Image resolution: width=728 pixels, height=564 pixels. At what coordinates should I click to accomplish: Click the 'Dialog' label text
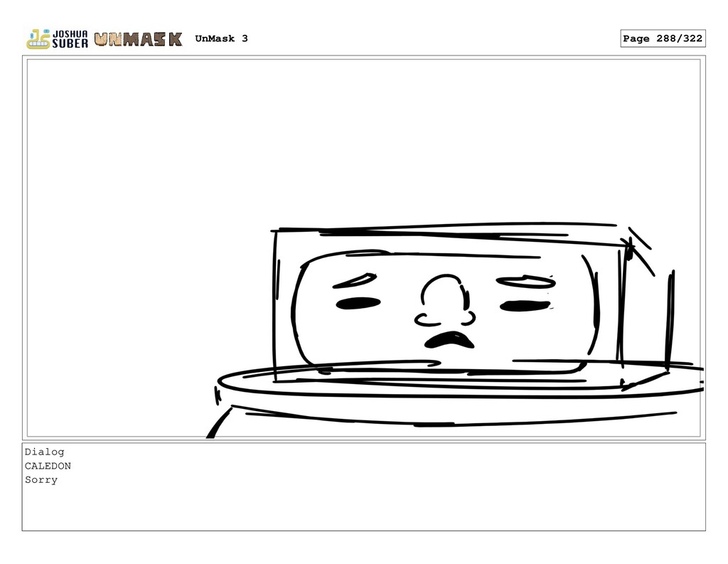(x=45, y=452)
